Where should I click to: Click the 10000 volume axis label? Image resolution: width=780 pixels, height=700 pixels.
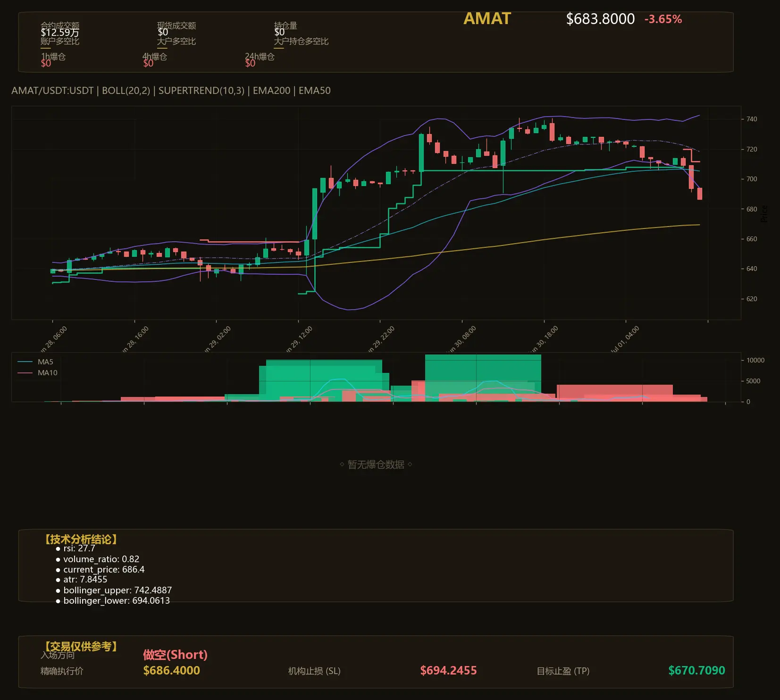click(755, 361)
